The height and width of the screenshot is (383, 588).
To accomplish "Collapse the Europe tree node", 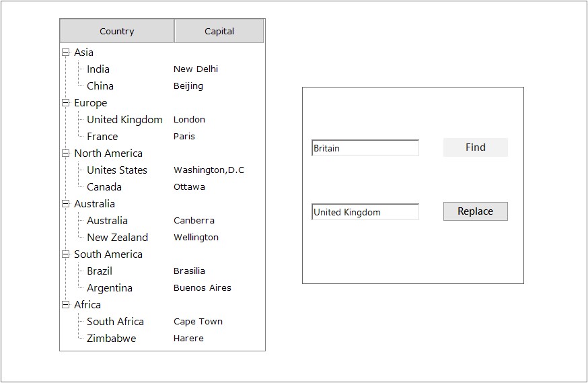I will [66, 103].
